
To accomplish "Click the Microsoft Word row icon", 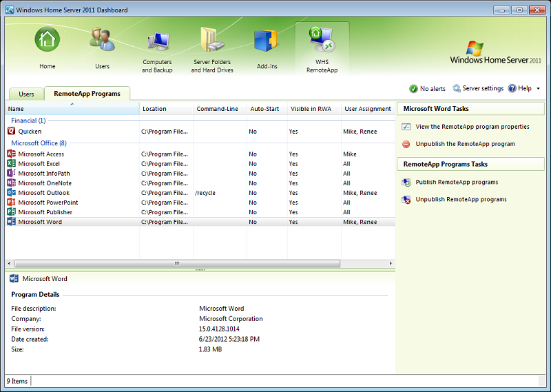I will pyautogui.click(x=11, y=221).
